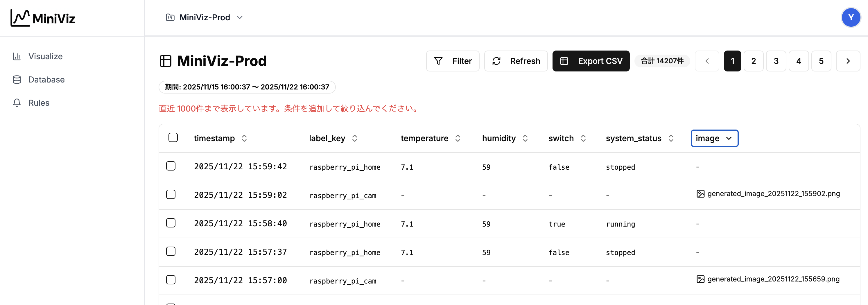
Task: Sort by timestamp column arrows
Action: click(244, 138)
